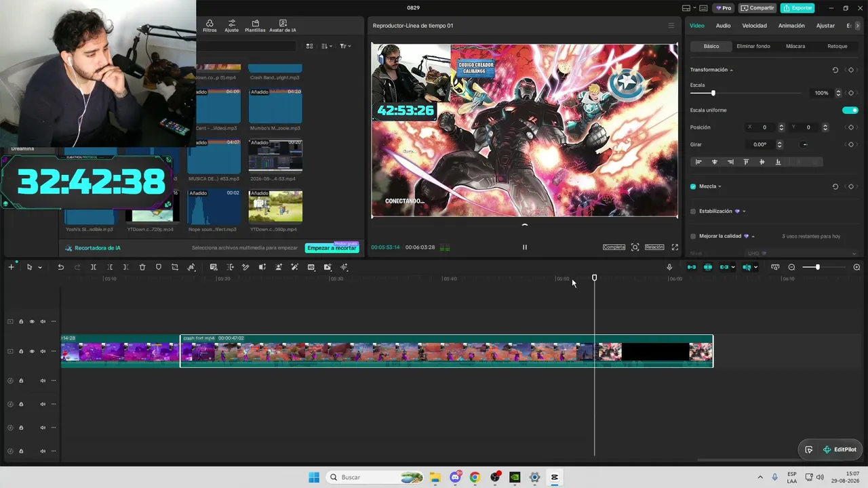
Task: Switch to the Velocidad tab
Action: [x=754, y=26]
